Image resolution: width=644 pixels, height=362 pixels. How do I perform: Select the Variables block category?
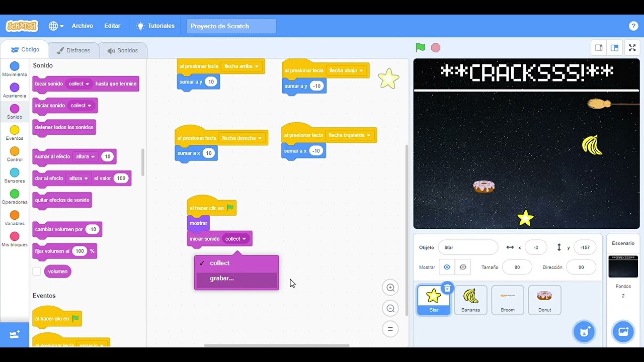(x=15, y=218)
